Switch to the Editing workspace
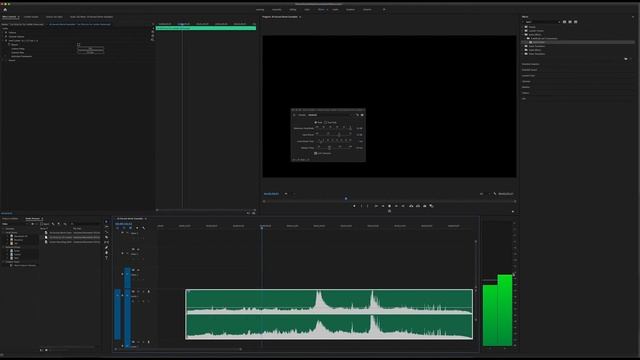 [293, 9]
